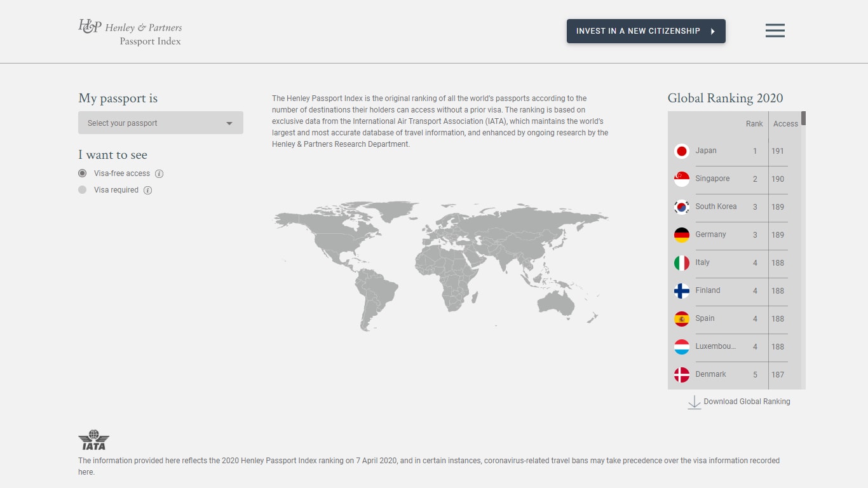The height and width of the screenshot is (488, 868).
Task: Click the IATA logo
Action: [93, 440]
